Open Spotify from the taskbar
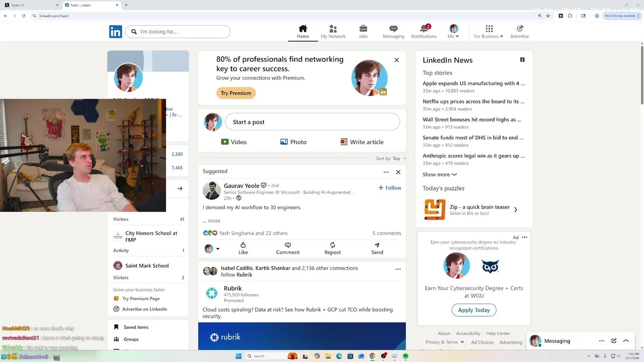This screenshot has height=362, width=644. (406, 356)
